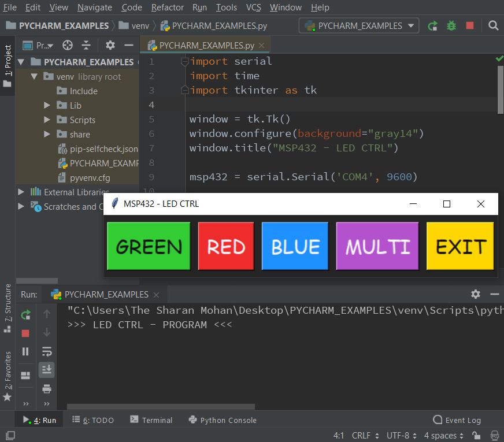Click the Run console horizontal scrollbar
Viewport: 504px width, 442px height.
tap(161, 407)
